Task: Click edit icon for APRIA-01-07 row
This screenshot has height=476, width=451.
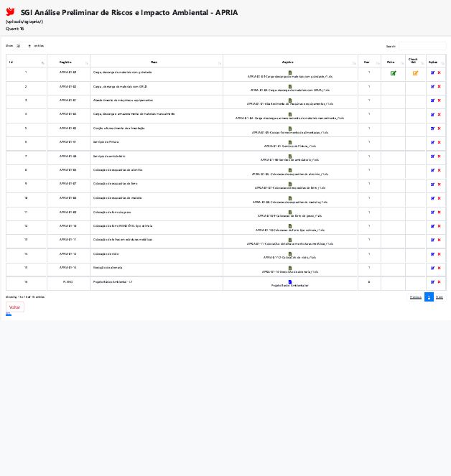Action: tap(432, 185)
